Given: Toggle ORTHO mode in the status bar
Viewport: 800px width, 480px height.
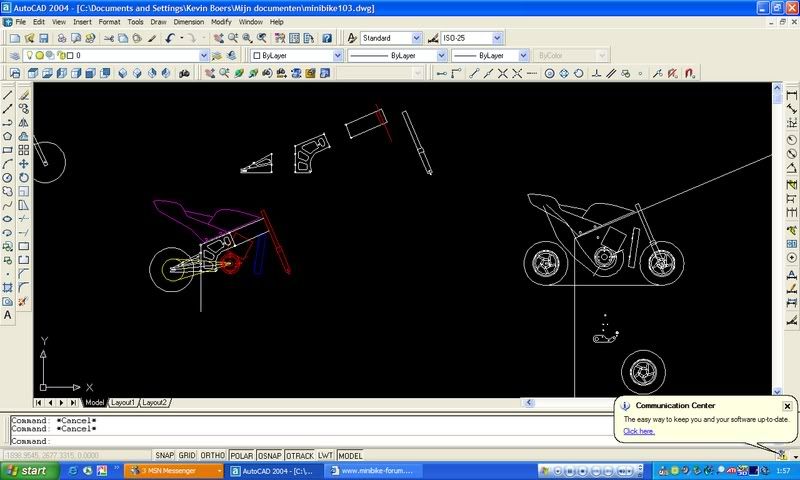Looking at the screenshot, I should 214,455.
